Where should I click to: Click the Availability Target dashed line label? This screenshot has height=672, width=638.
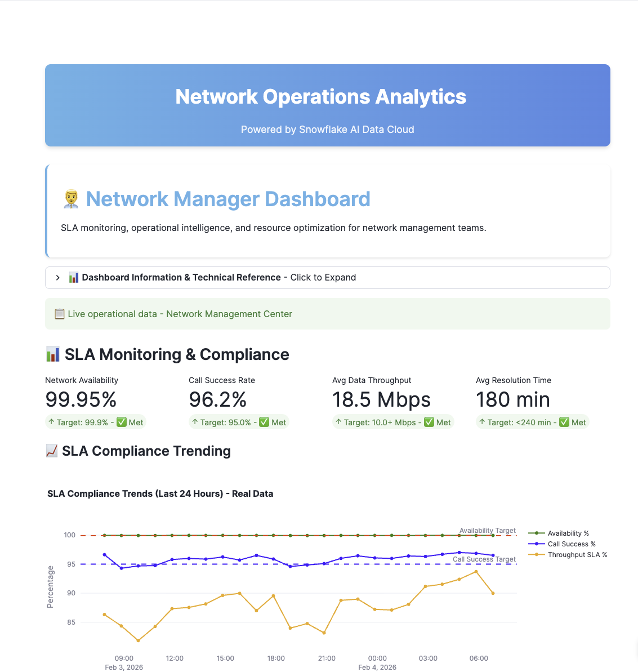[x=488, y=530]
